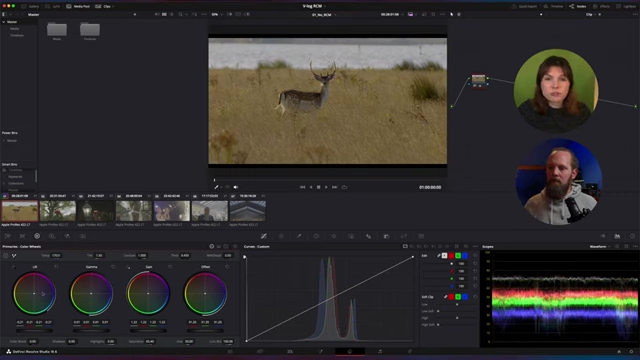
Task: Show the Nodes panel
Action: [x=578, y=7]
